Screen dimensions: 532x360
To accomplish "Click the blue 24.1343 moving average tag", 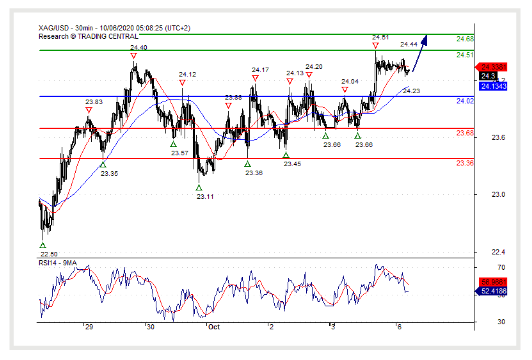I will 493,87.
